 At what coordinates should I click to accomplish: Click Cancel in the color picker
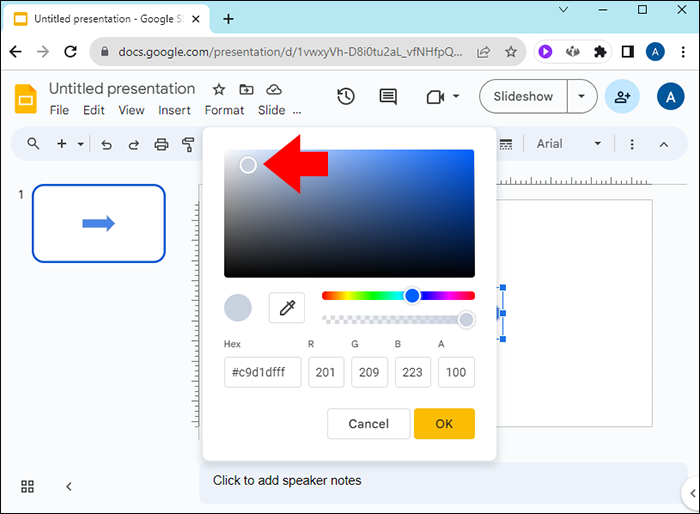click(x=368, y=423)
